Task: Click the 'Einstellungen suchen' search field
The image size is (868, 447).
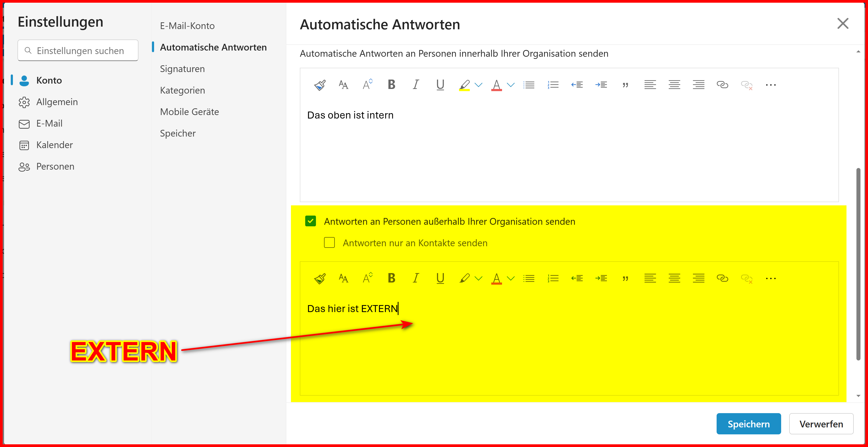Action: pyautogui.click(x=80, y=51)
